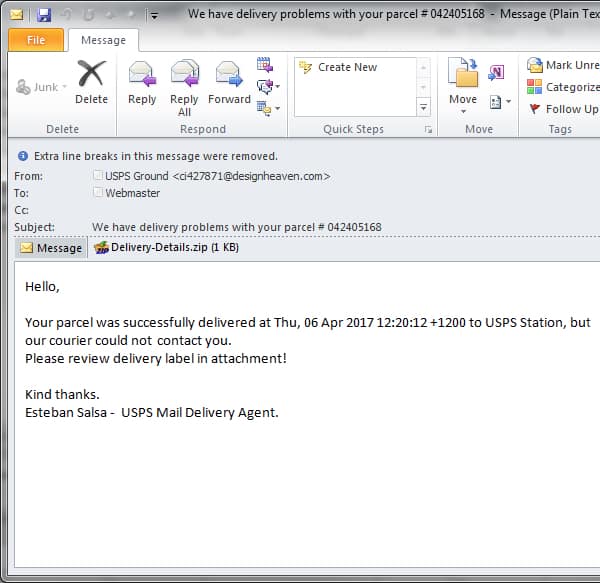Click the Webmaster recipient name
This screenshot has height=583, width=600.
click(x=132, y=193)
